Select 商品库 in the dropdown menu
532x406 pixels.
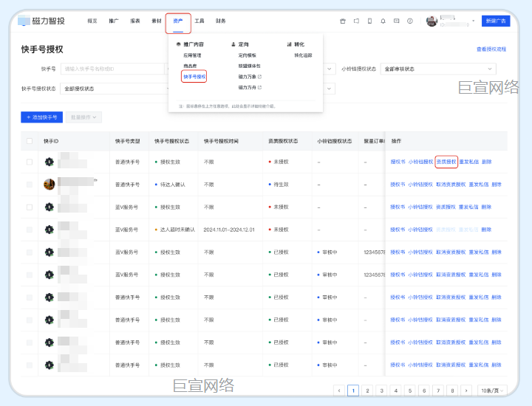pos(190,66)
